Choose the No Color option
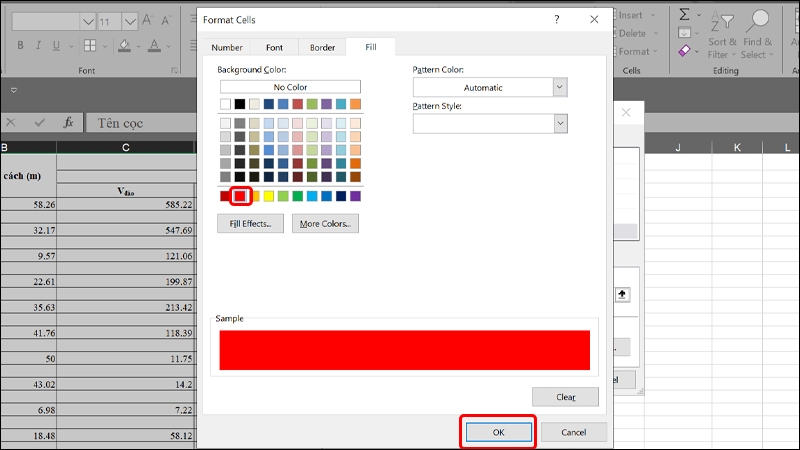Viewport: 800px width, 450px height. click(x=290, y=87)
